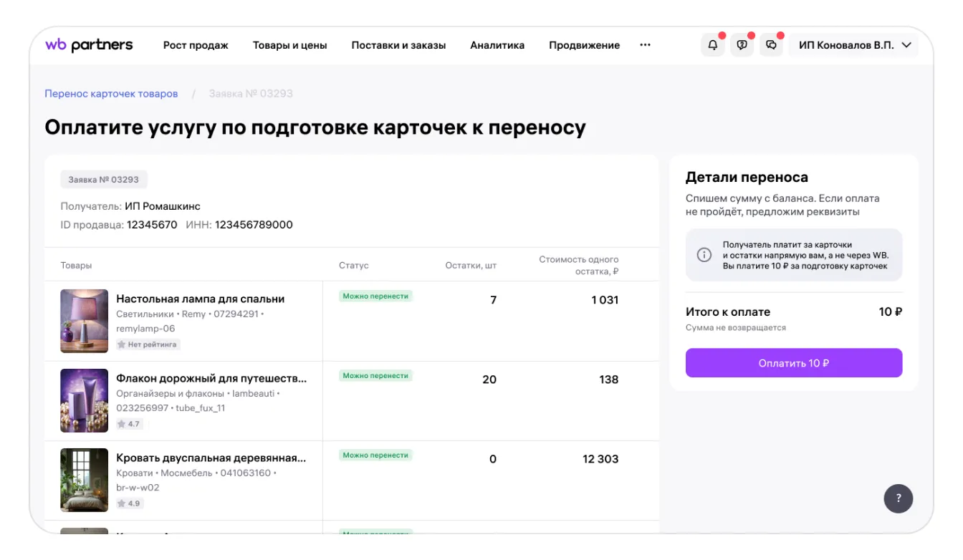This screenshot has height=560, width=963.
Task: Open the Аналитика menu item
Action: point(497,45)
